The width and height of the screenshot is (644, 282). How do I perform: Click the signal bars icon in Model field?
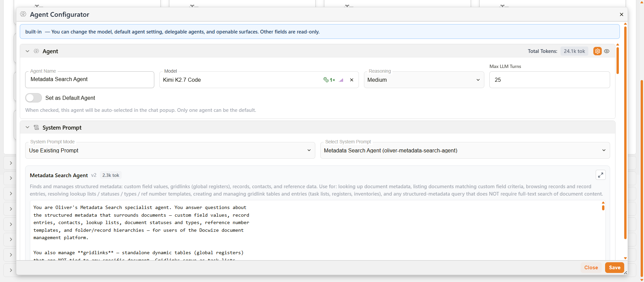click(341, 80)
